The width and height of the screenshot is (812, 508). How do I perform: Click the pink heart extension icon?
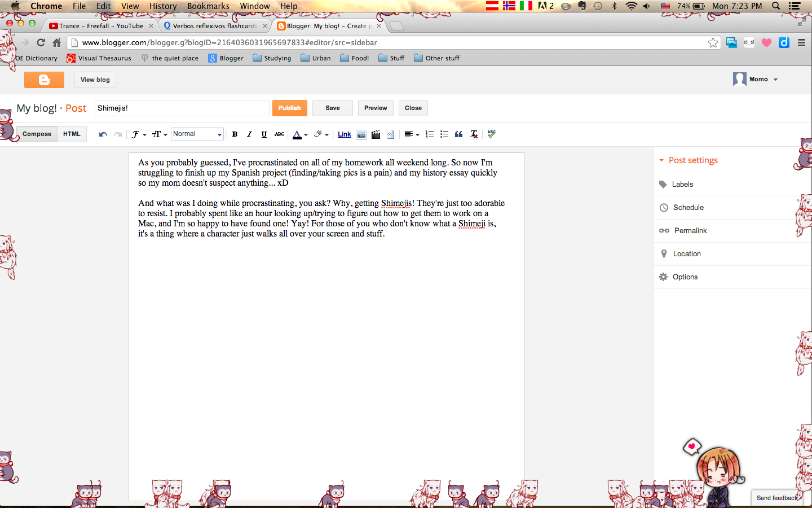click(766, 42)
